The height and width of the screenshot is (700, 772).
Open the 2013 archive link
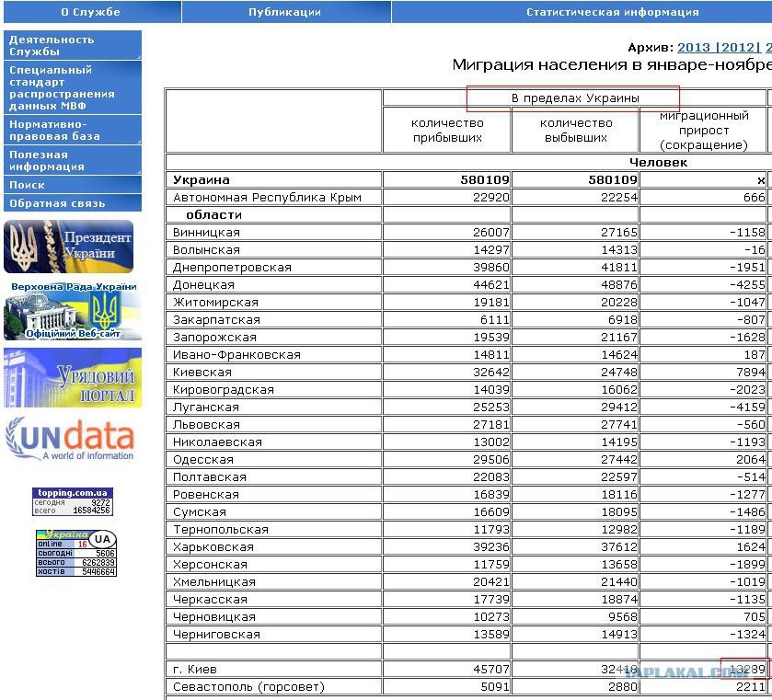[x=693, y=47]
